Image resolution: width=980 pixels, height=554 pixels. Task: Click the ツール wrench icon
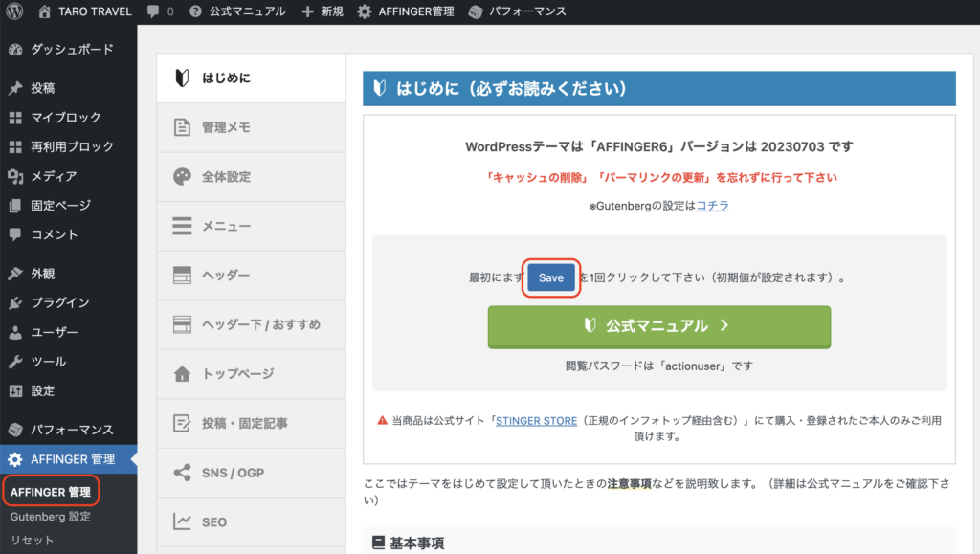point(15,362)
